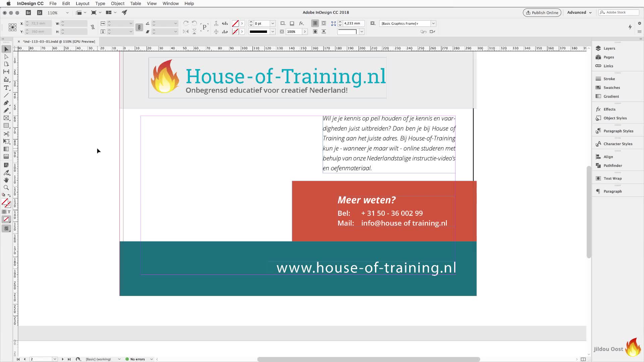Open the page number dropdown in status bar
644x362 pixels.
pyautogui.click(x=54, y=359)
